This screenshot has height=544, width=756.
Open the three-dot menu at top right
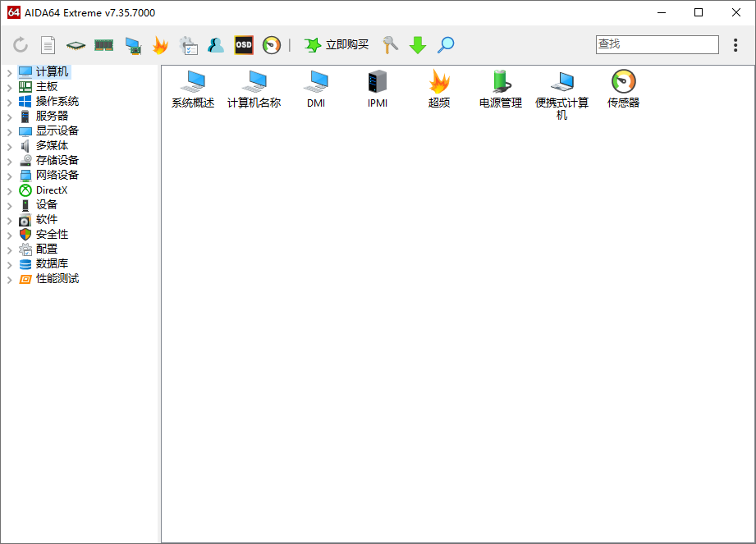click(x=735, y=45)
